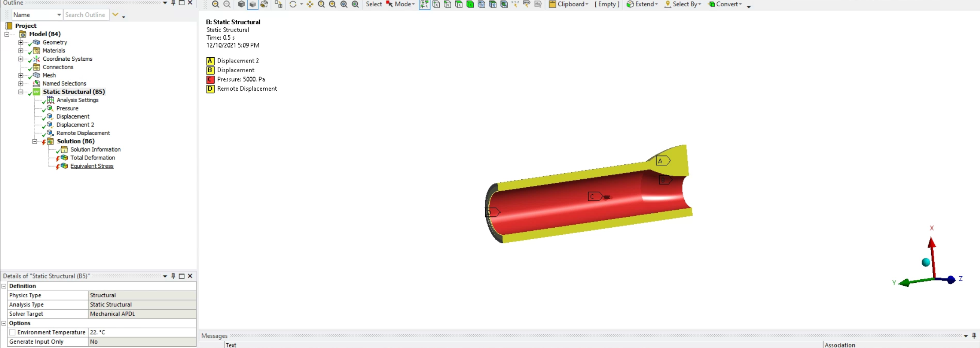Click the Generate Input Only value No
This screenshot has height=348, width=980.
pyautogui.click(x=142, y=342)
